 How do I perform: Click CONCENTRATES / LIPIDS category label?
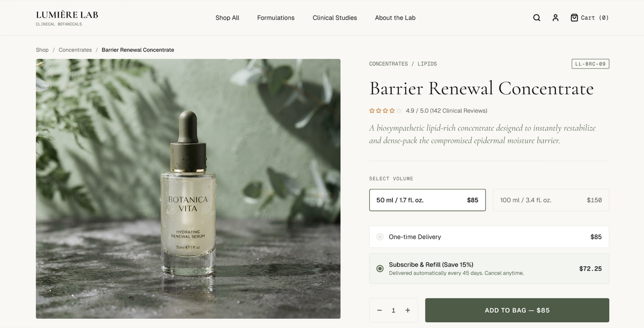click(403, 64)
